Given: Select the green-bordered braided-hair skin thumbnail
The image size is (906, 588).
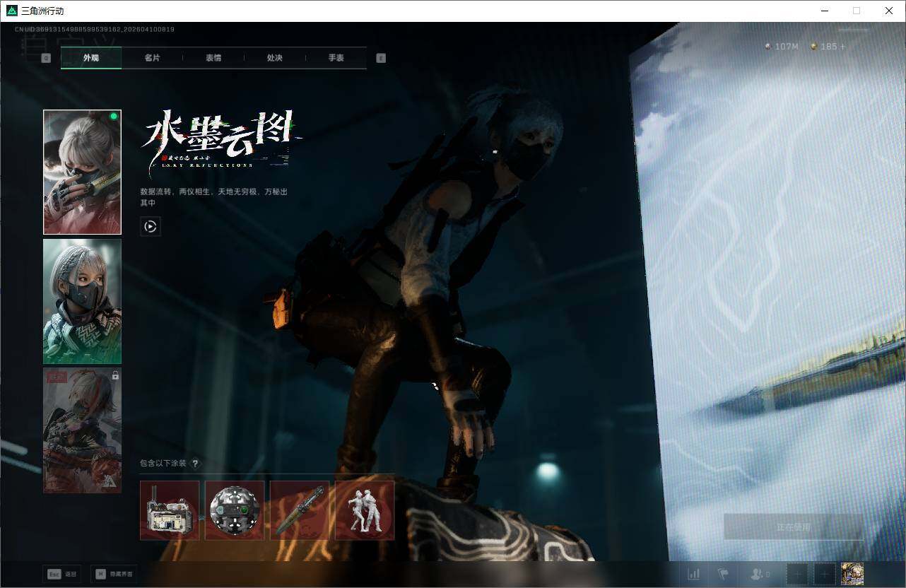Looking at the screenshot, I should coord(82,301).
